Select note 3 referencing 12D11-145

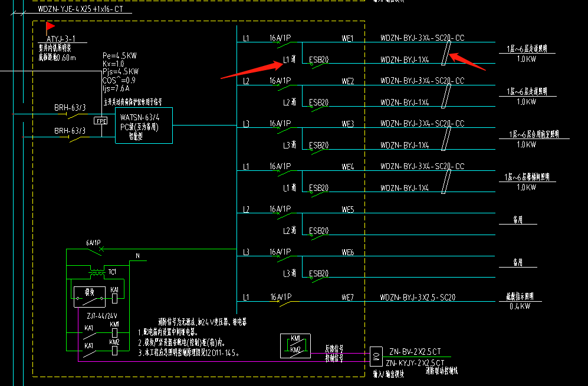click(x=189, y=352)
